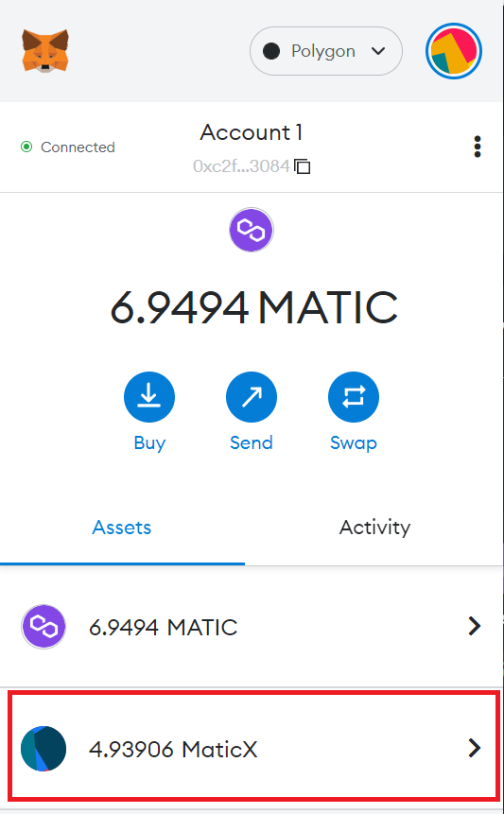This screenshot has width=504, height=814.
Task: Click the Buy label
Action: (x=149, y=442)
